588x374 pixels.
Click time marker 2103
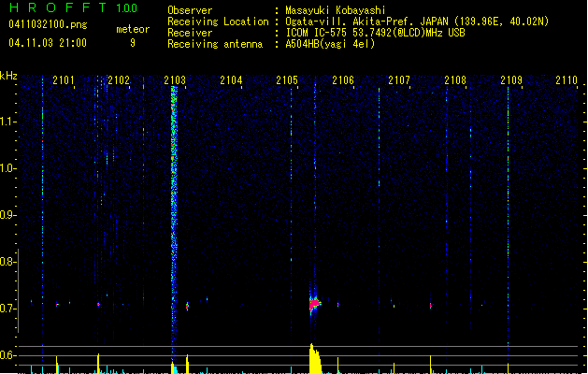point(175,79)
